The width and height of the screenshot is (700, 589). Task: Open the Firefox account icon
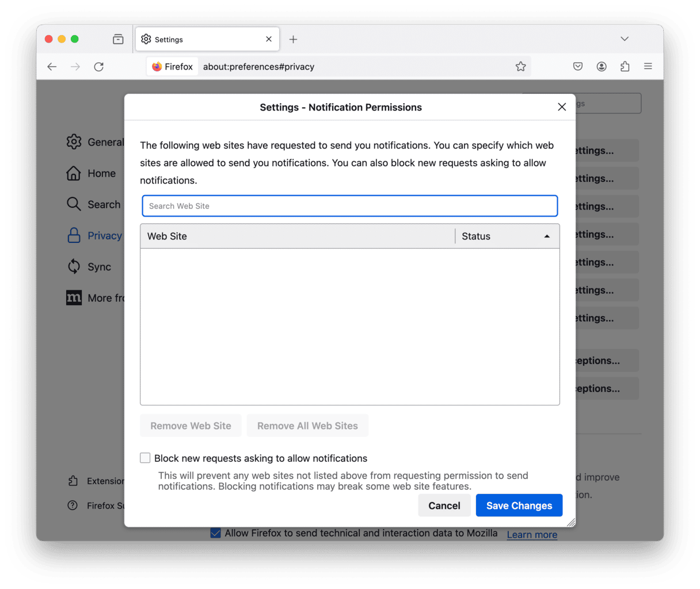pos(602,67)
